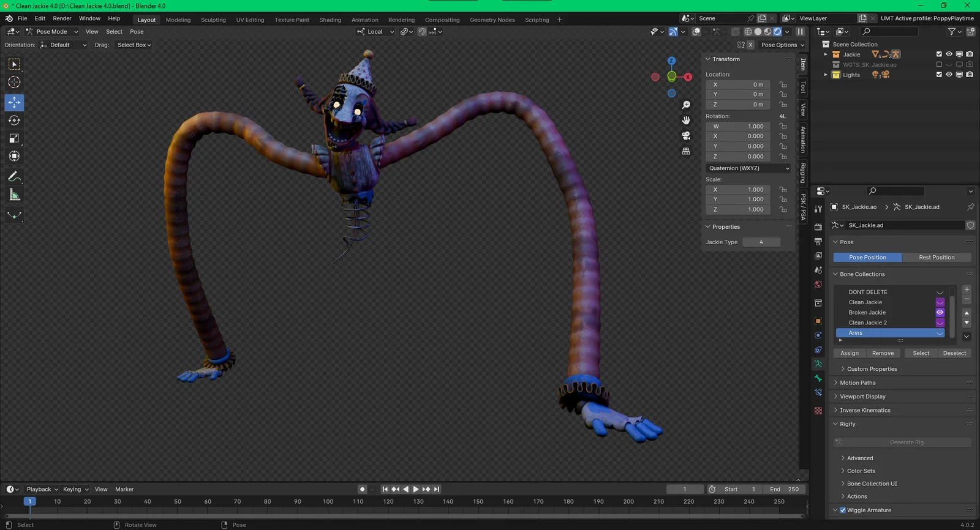Click the Pose Position button
Viewport: 980px width, 530px height.
(867, 258)
